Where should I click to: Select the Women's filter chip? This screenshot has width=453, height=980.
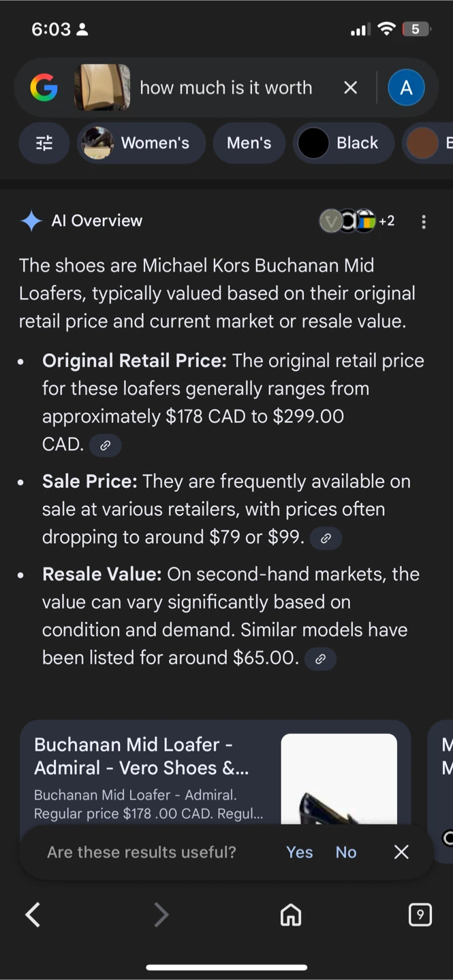(x=141, y=143)
